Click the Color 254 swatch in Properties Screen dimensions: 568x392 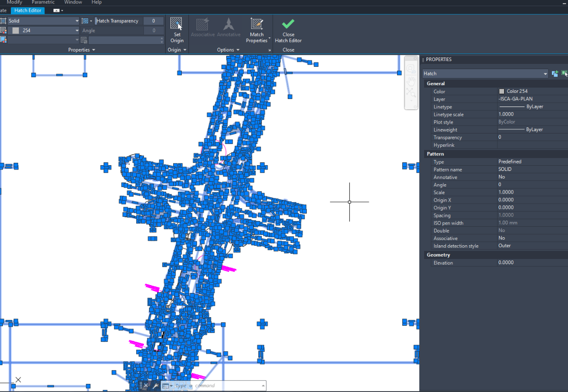point(502,91)
